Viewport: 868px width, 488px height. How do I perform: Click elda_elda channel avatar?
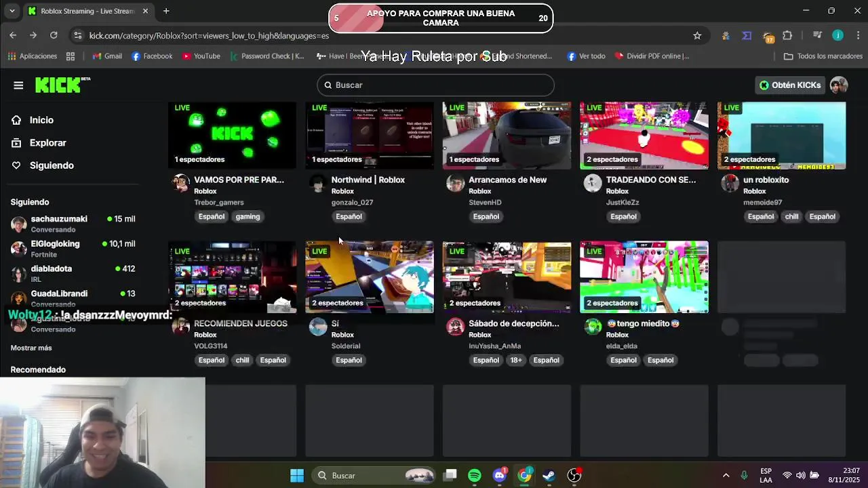point(593,327)
